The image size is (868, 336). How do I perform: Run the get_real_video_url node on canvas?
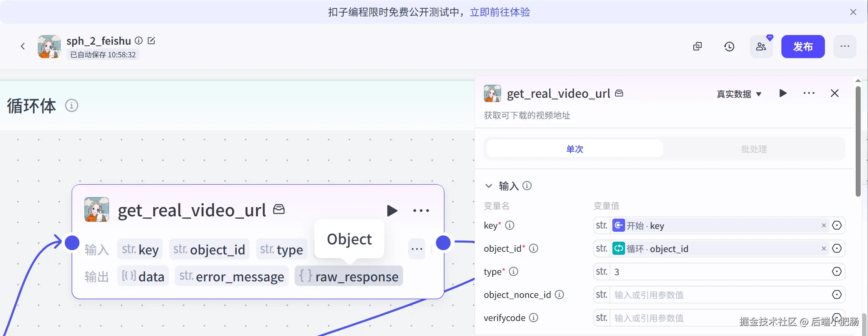pos(392,211)
